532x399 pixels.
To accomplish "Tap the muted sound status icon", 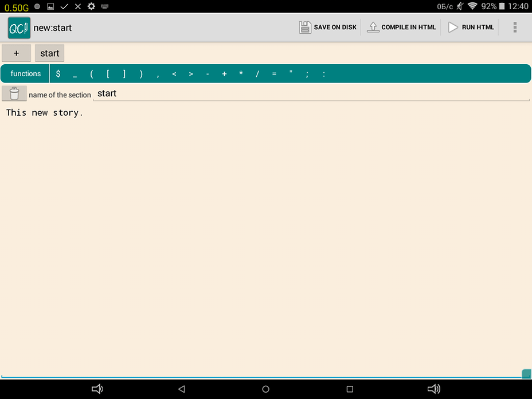I will (x=460, y=6).
